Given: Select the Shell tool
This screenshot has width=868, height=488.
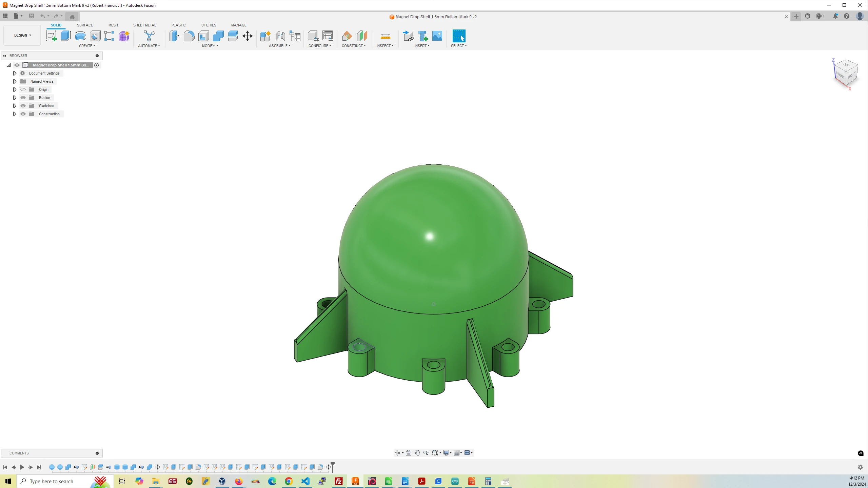Looking at the screenshot, I should (203, 36).
